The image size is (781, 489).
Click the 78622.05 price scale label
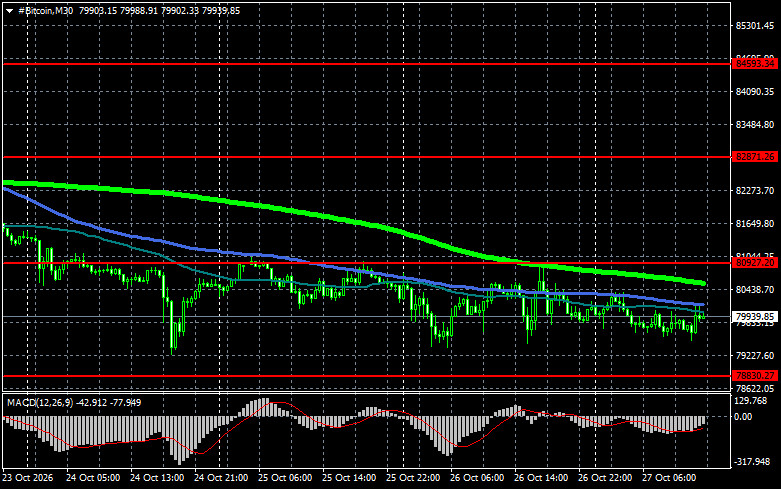pos(755,388)
